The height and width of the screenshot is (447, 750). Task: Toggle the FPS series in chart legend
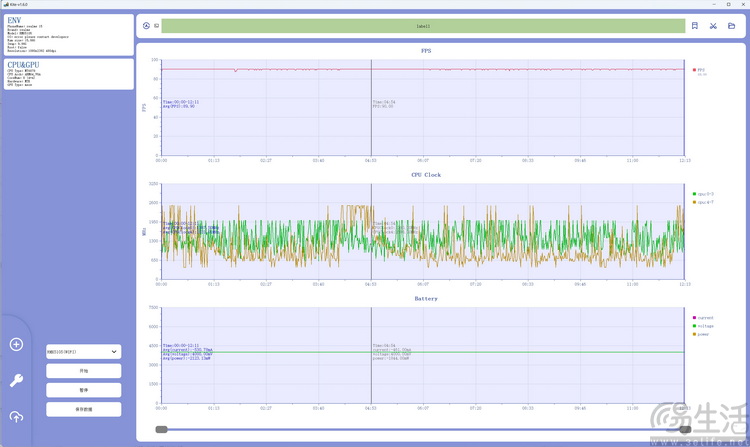[x=700, y=70]
